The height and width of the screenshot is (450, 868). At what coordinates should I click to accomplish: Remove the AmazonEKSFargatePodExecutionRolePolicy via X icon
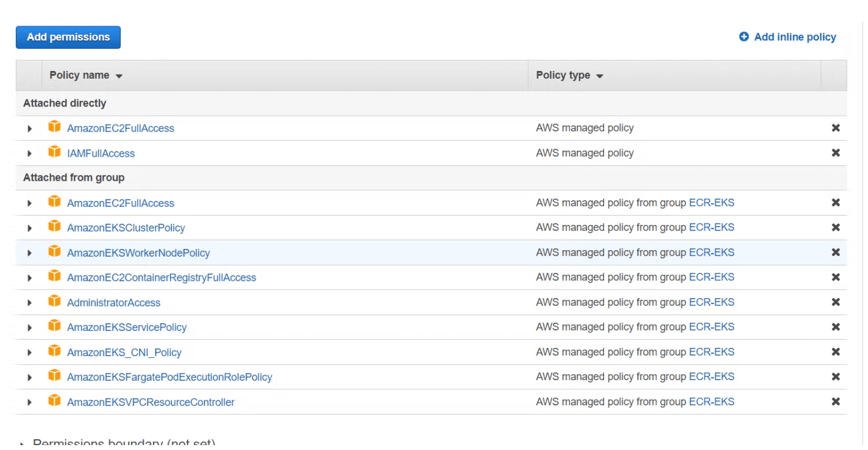(836, 377)
